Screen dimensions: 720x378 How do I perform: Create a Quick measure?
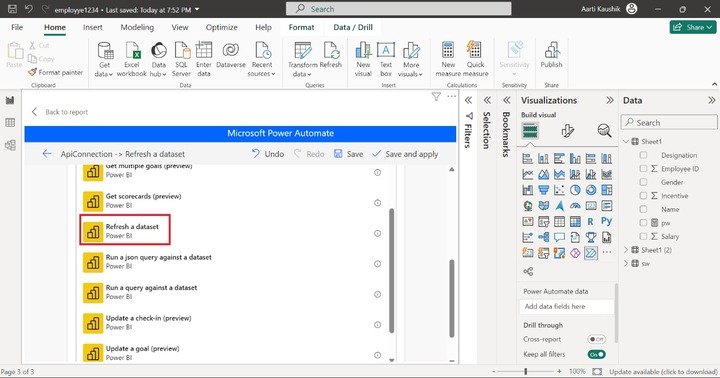[475, 59]
